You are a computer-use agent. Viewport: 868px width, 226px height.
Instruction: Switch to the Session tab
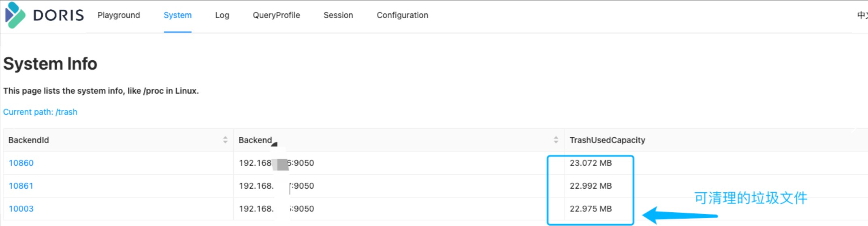pyautogui.click(x=338, y=15)
